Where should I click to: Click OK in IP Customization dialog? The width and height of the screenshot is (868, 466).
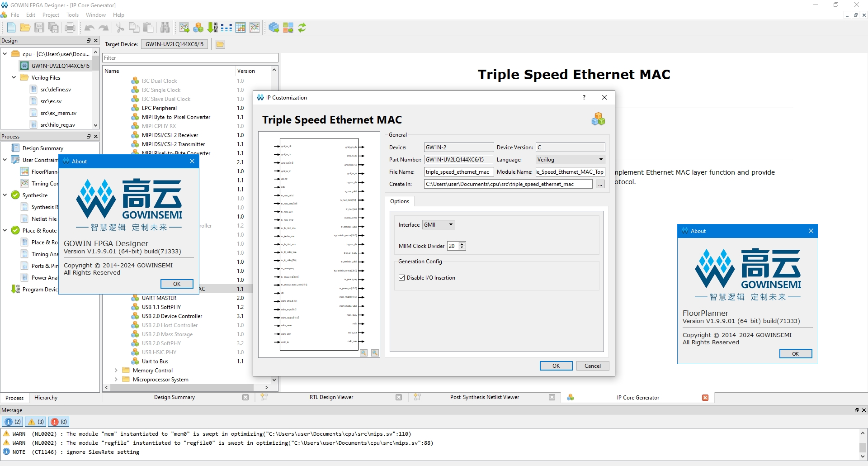point(556,366)
